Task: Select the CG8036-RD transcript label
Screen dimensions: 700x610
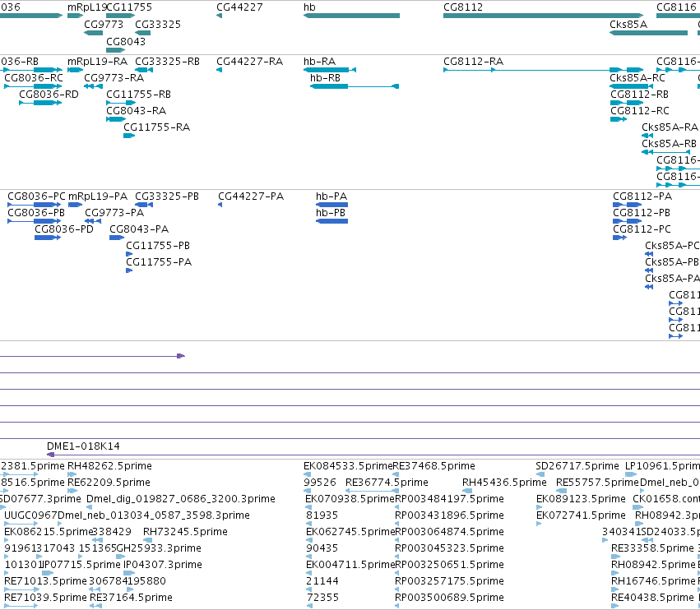Action: 49,95
